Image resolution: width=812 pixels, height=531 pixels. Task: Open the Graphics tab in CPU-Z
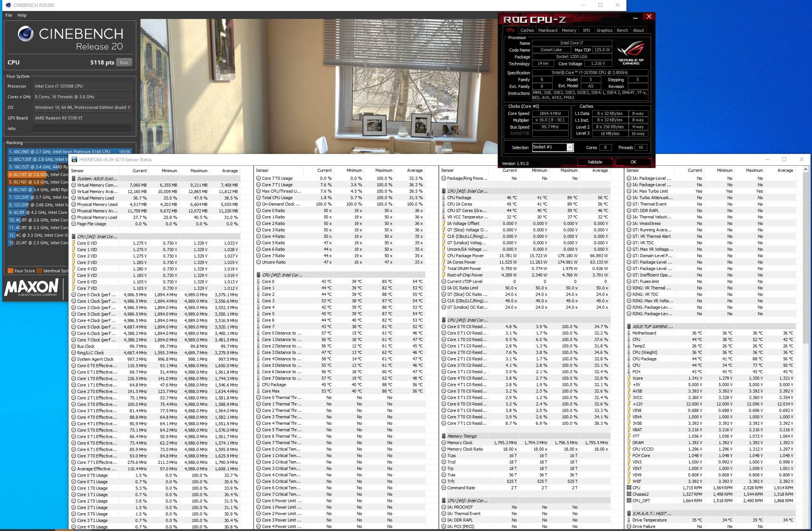(604, 30)
